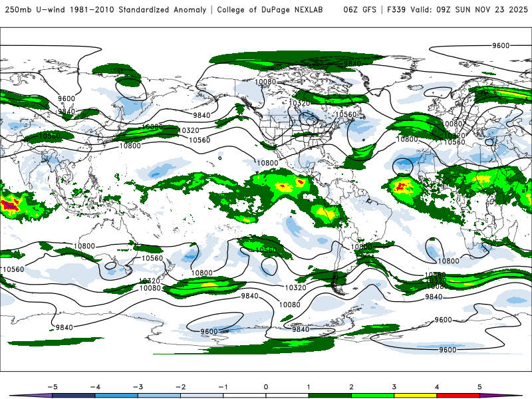Click the "-3" colorbar tick label
The image size is (532, 399).
click(x=138, y=387)
